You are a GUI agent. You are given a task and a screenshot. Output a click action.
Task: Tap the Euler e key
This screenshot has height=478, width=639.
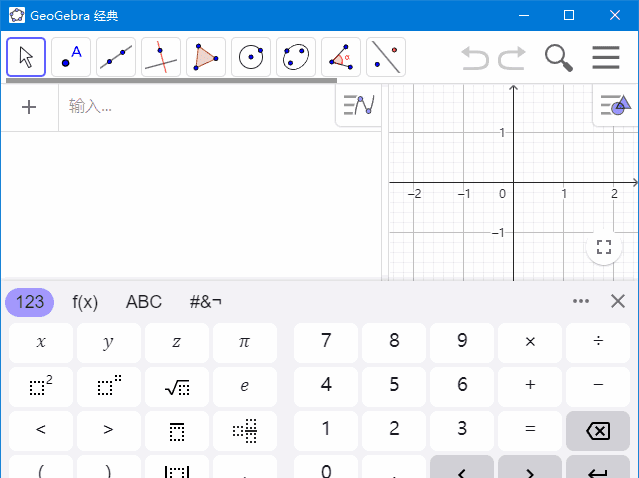click(245, 387)
